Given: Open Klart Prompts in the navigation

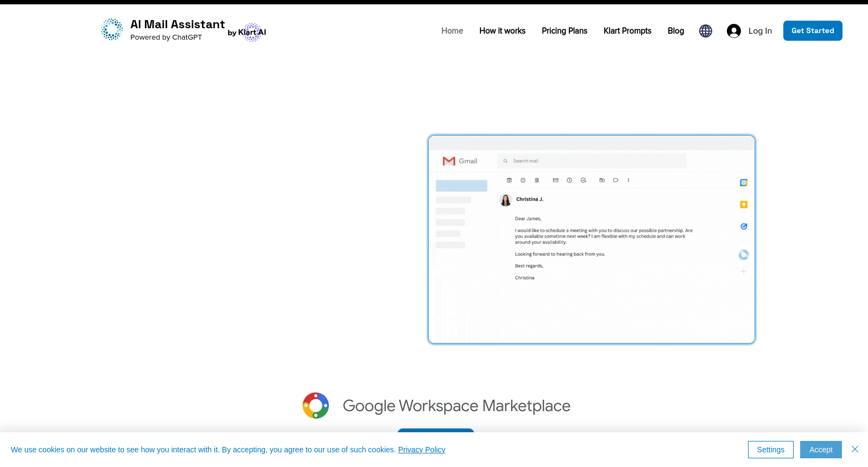Looking at the screenshot, I should point(628,31).
